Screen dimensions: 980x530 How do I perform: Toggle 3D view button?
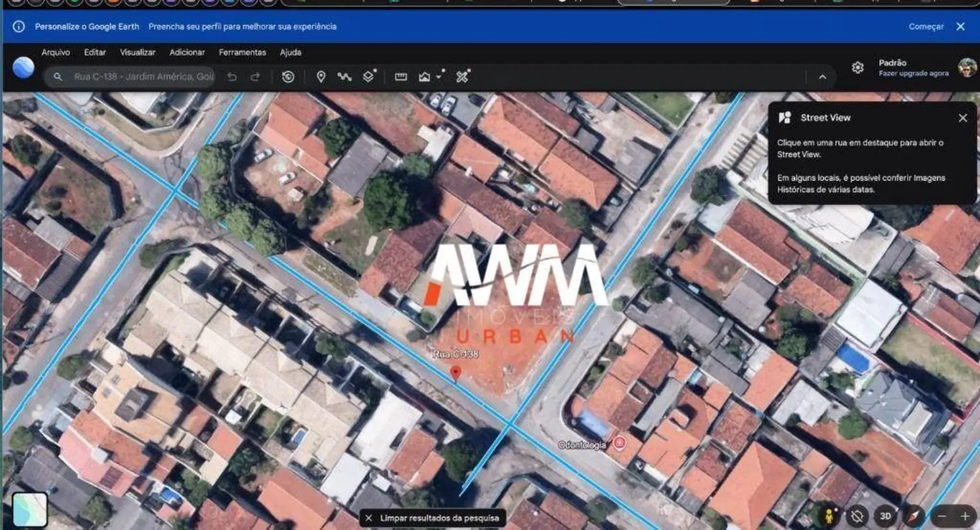pos(885,516)
